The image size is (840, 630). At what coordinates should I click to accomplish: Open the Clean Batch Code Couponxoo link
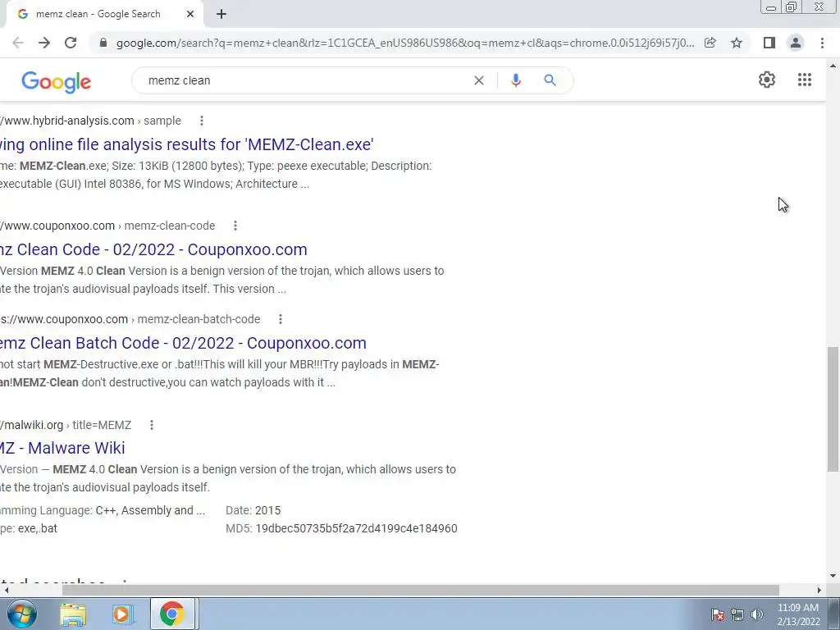click(183, 343)
